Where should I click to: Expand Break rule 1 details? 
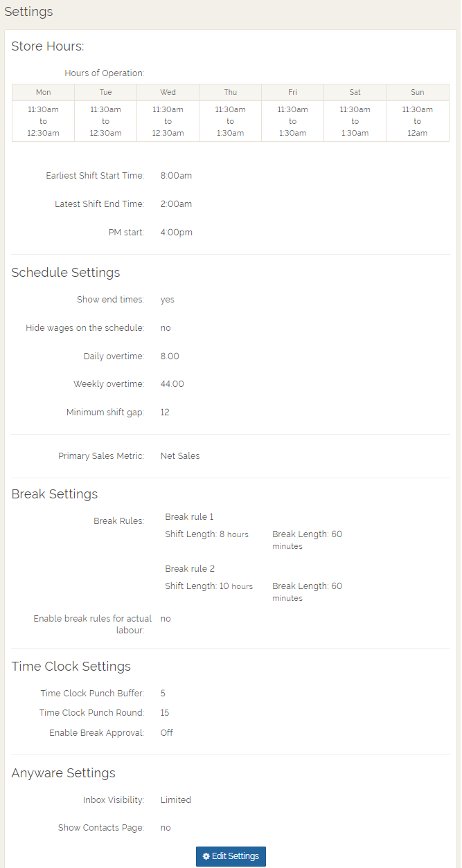pyautogui.click(x=189, y=516)
